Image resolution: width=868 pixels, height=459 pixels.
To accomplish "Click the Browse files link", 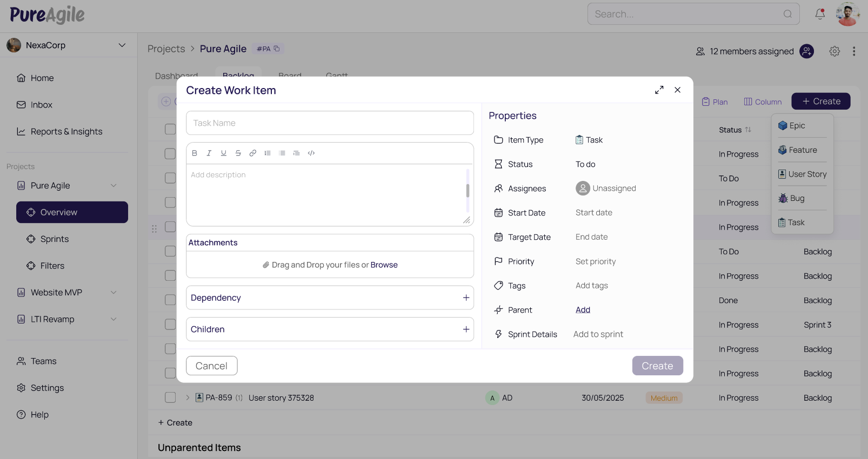I will pos(384,265).
